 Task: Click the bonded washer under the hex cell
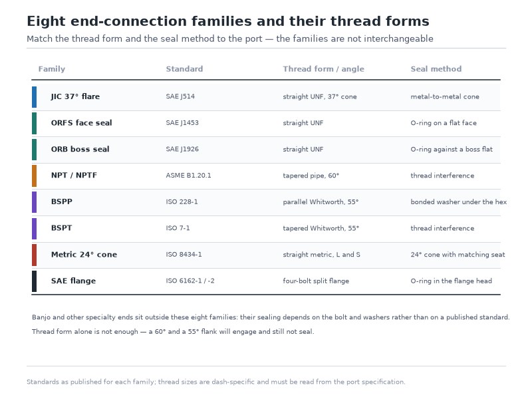tap(458, 202)
